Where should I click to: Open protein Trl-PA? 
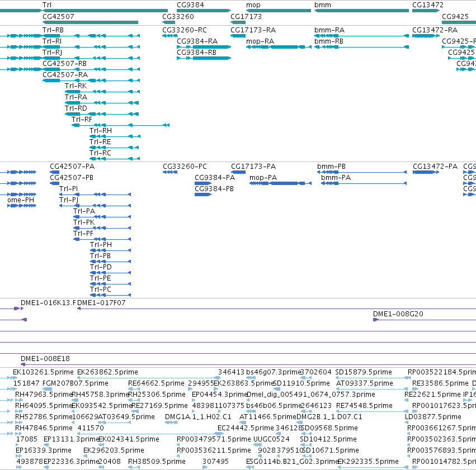(x=84, y=211)
